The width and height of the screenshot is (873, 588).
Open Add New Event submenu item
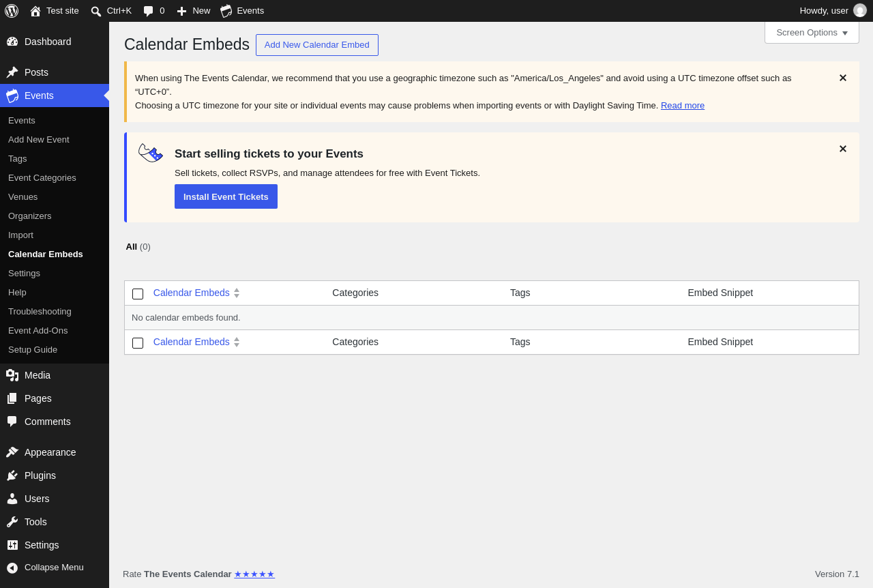(39, 140)
